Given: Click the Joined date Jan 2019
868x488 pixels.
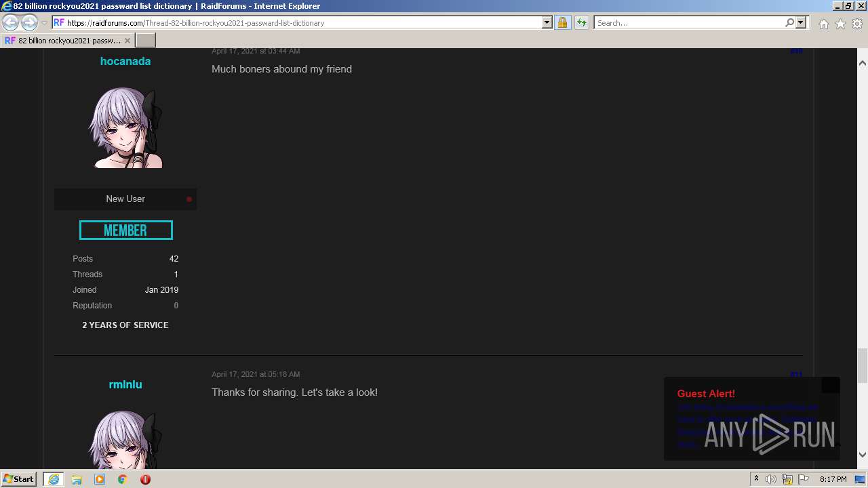Looking at the screenshot, I should [x=161, y=290].
